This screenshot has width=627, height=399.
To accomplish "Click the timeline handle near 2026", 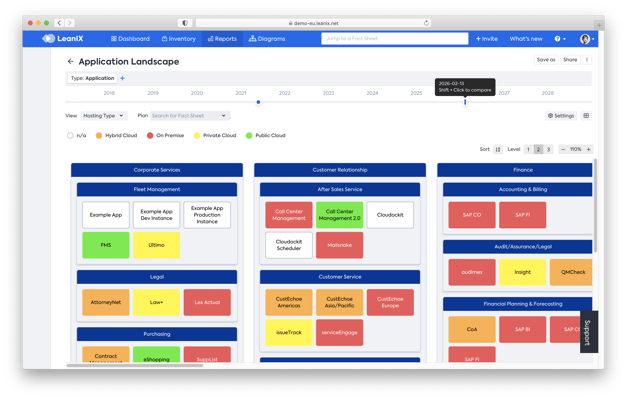I will click(465, 102).
